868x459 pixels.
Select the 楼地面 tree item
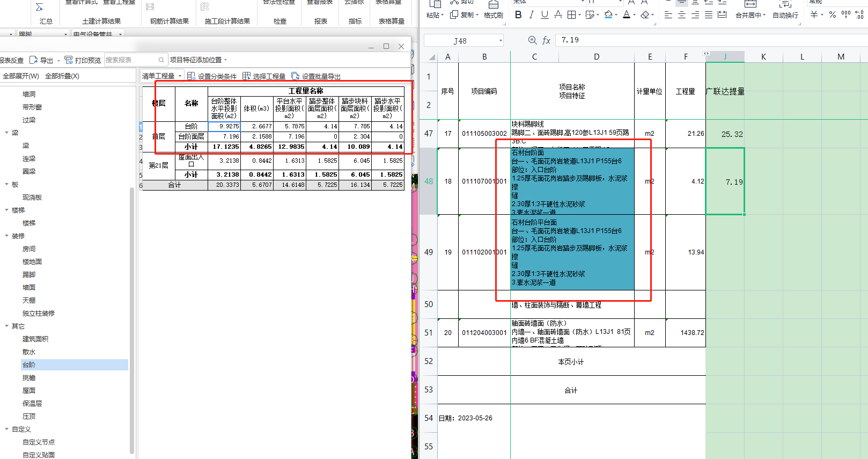pos(32,262)
